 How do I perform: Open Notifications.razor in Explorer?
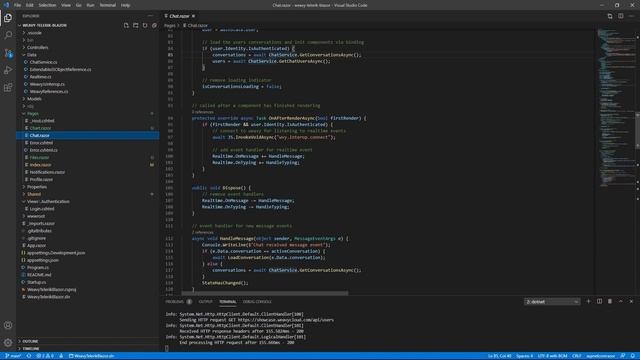tap(47, 172)
